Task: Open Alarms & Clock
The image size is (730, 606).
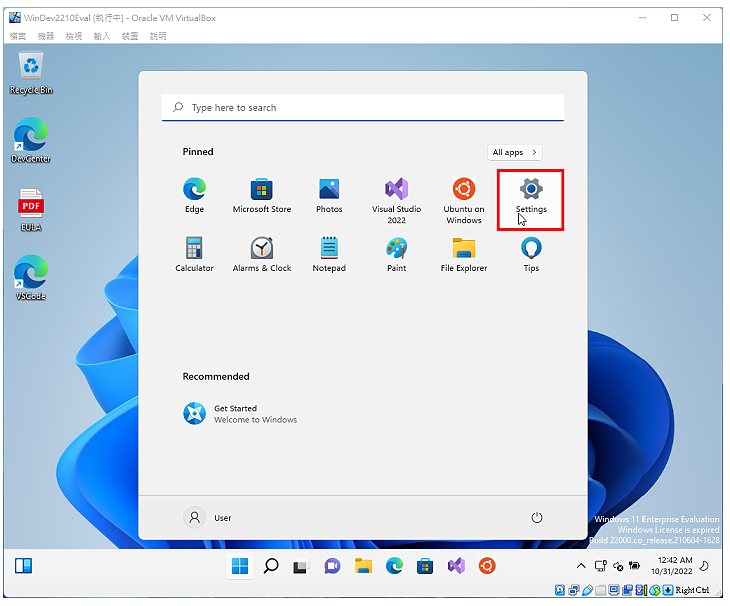Action: (x=262, y=254)
